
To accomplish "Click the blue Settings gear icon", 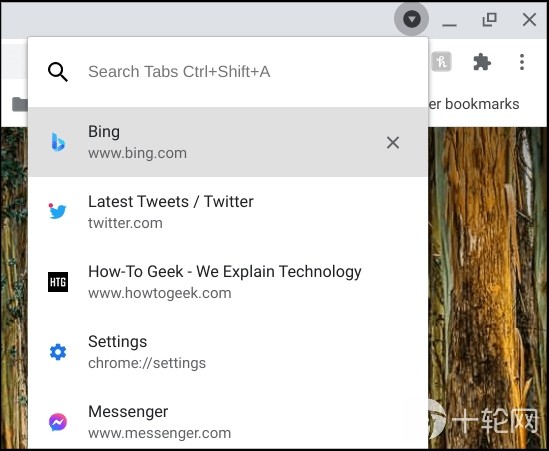I will pyautogui.click(x=58, y=352).
